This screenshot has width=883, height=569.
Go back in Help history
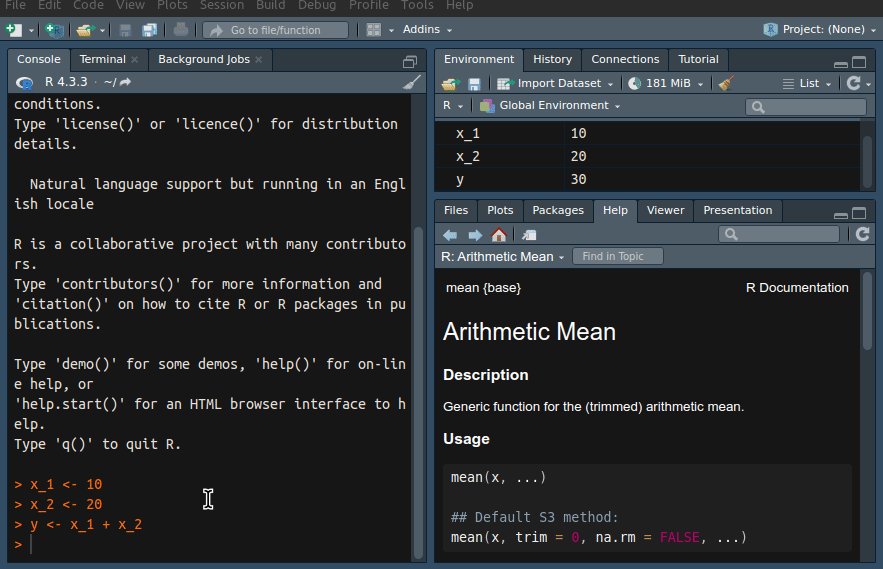[x=450, y=235]
